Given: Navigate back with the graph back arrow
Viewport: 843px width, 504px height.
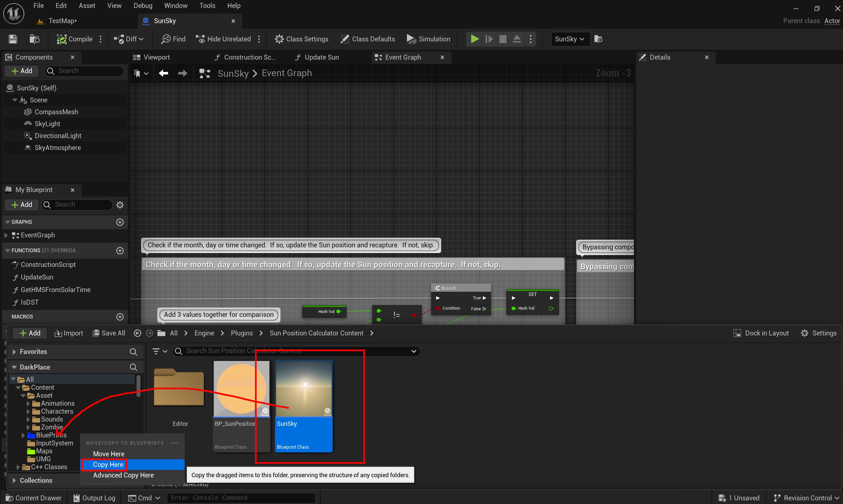Looking at the screenshot, I should (163, 74).
